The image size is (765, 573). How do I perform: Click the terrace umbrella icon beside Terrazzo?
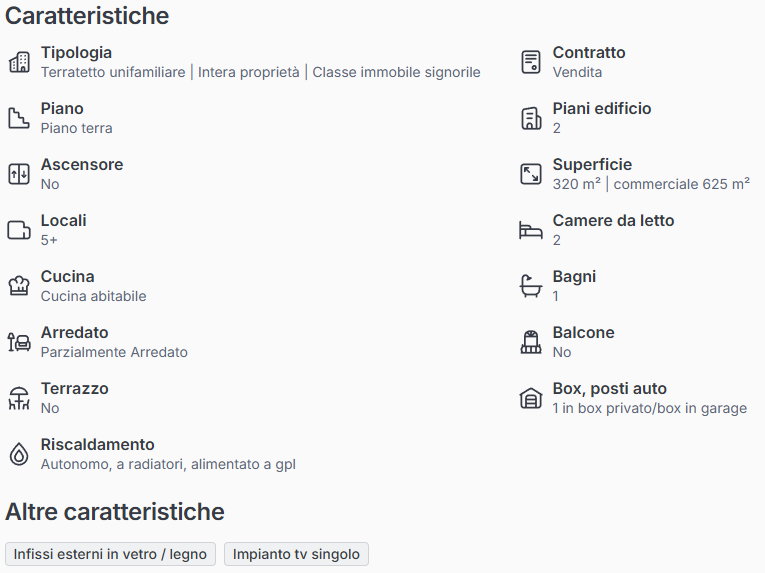coord(19,398)
